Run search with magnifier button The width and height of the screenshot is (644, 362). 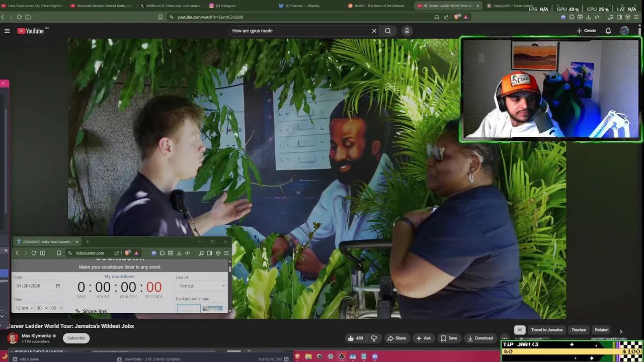[388, 31]
